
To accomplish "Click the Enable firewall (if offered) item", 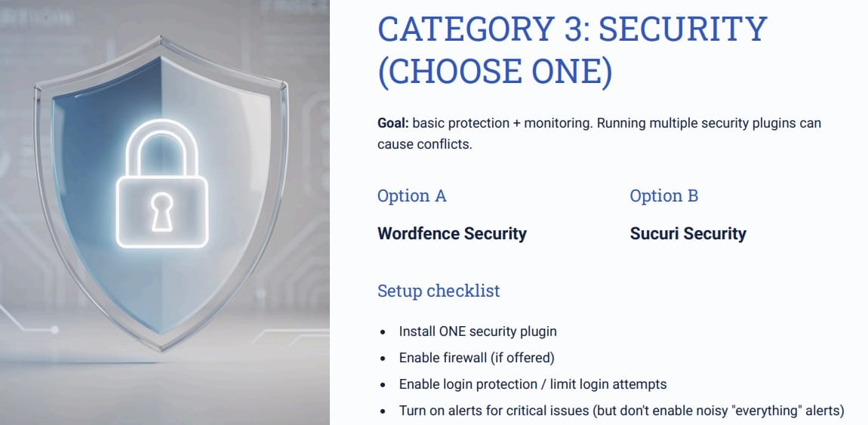I will click(x=476, y=358).
